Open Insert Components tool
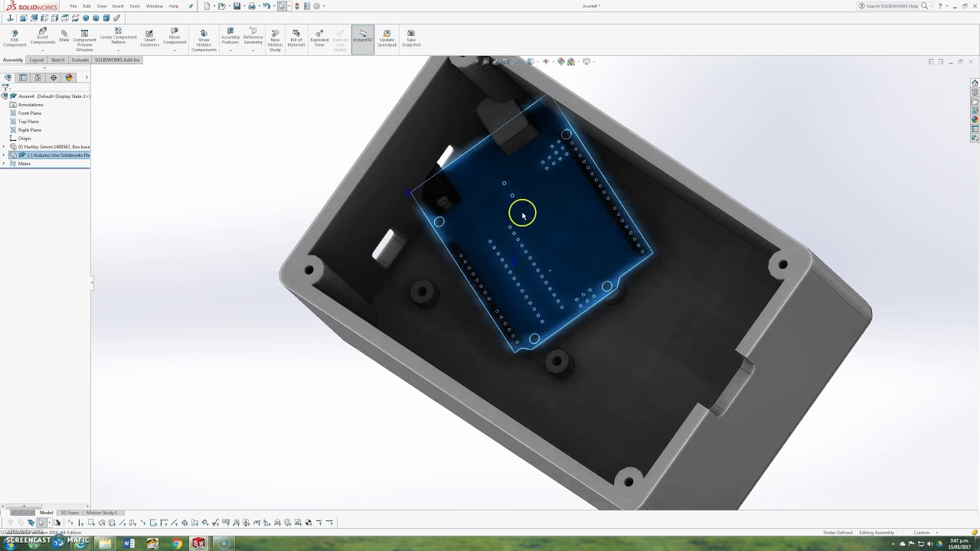980x551 pixels. coord(43,36)
